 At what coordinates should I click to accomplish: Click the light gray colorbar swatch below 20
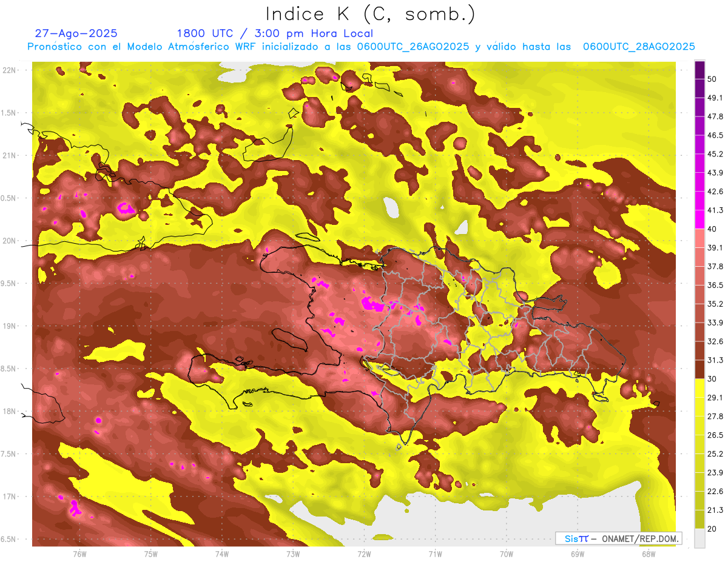699,538
